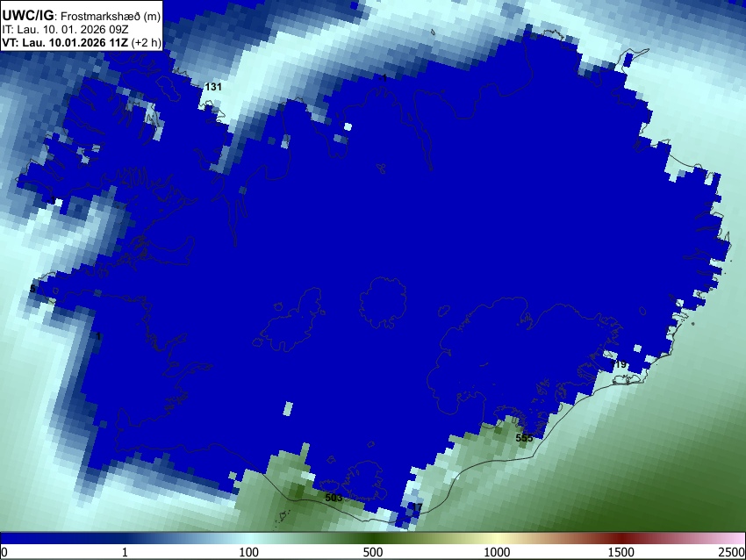Click the color scale label '1500'

pyautogui.click(x=620, y=552)
